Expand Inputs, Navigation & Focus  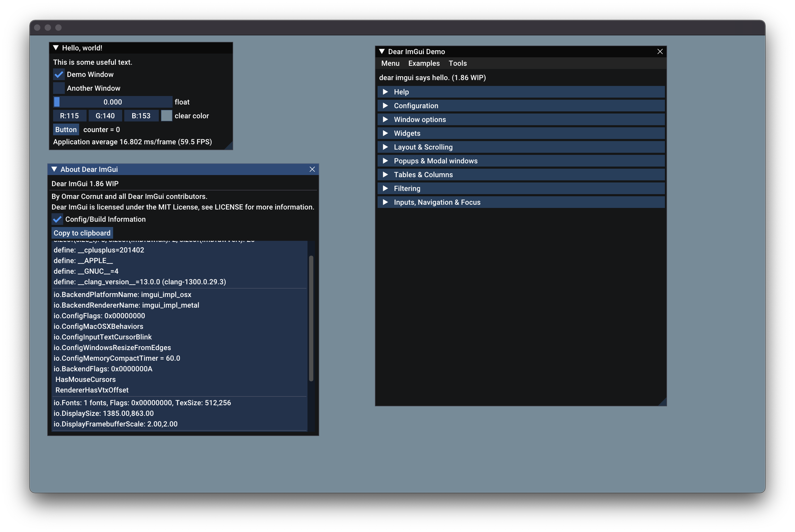click(x=437, y=202)
